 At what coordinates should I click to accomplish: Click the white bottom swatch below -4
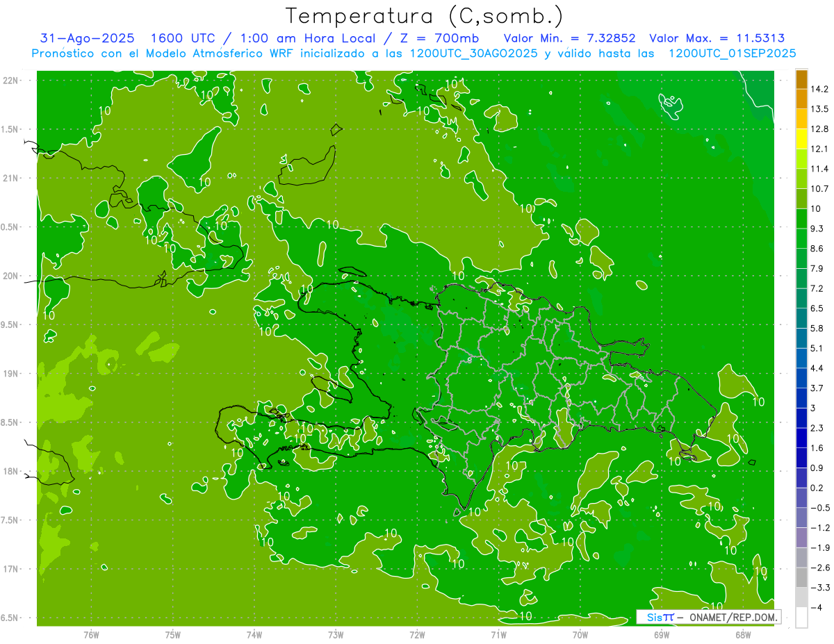[801, 618]
